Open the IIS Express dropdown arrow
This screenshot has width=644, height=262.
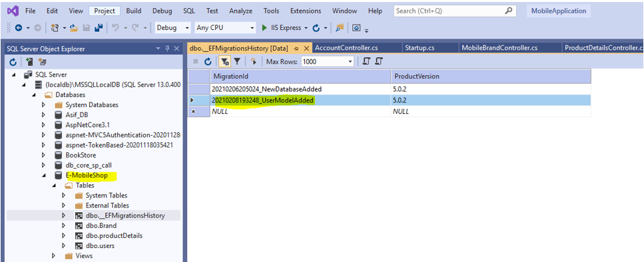(x=306, y=28)
